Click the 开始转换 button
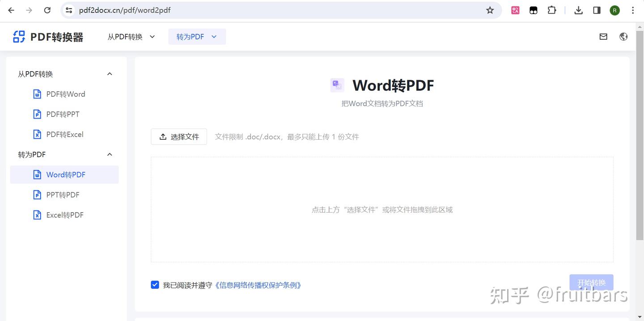 point(591,282)
